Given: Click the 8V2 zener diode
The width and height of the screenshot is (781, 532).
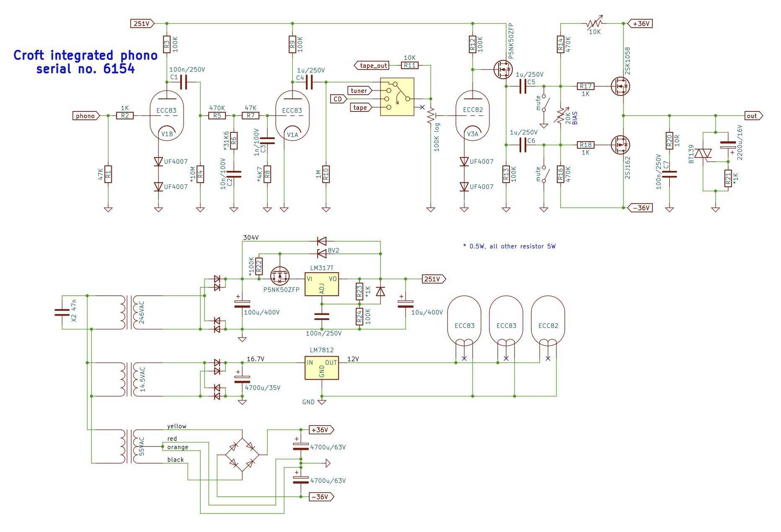Looking at the screenshot, I should click(322, 254).
